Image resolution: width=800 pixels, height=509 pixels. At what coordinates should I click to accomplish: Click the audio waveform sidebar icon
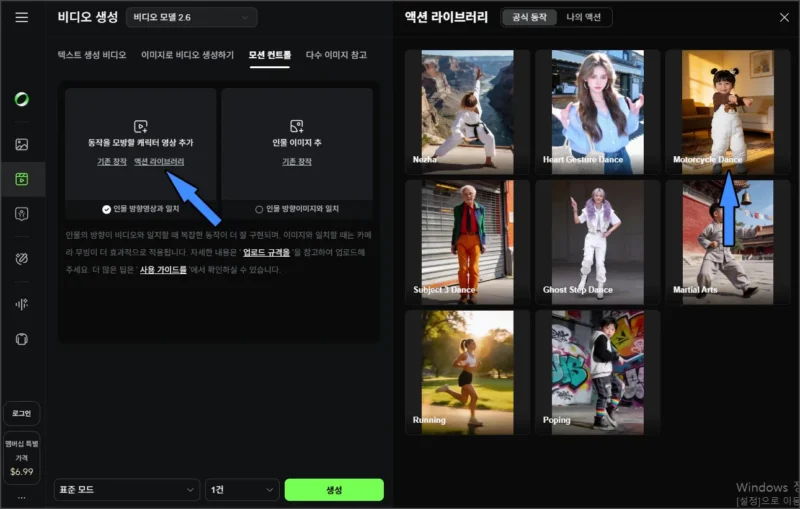click(22, 304)
